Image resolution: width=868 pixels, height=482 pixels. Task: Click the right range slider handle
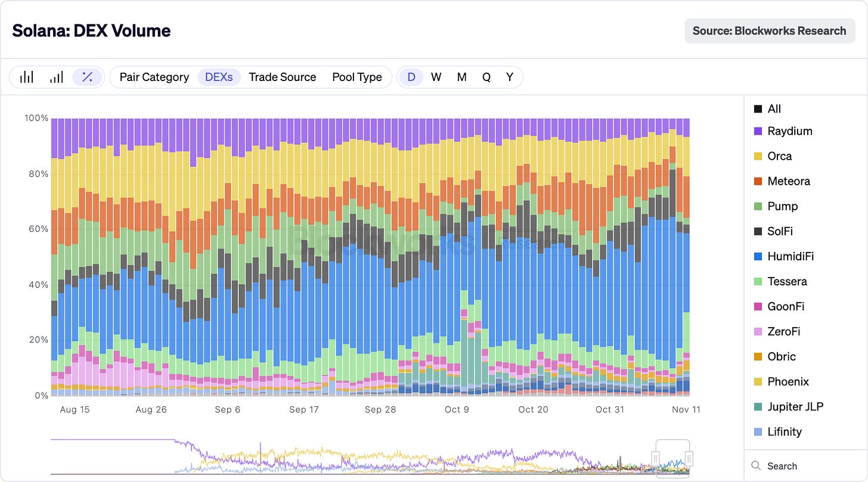point(689,458)
